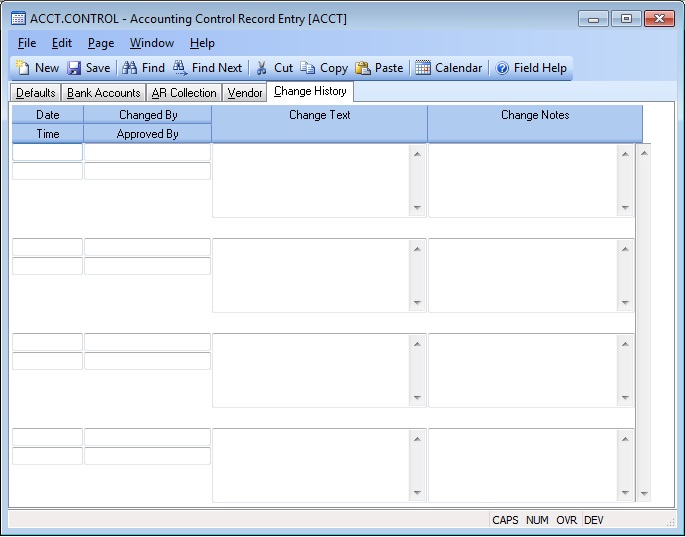Screen dimensions: 685x537
Task: Switch to the Bank Accounts tab
Action: coord(103,93)
